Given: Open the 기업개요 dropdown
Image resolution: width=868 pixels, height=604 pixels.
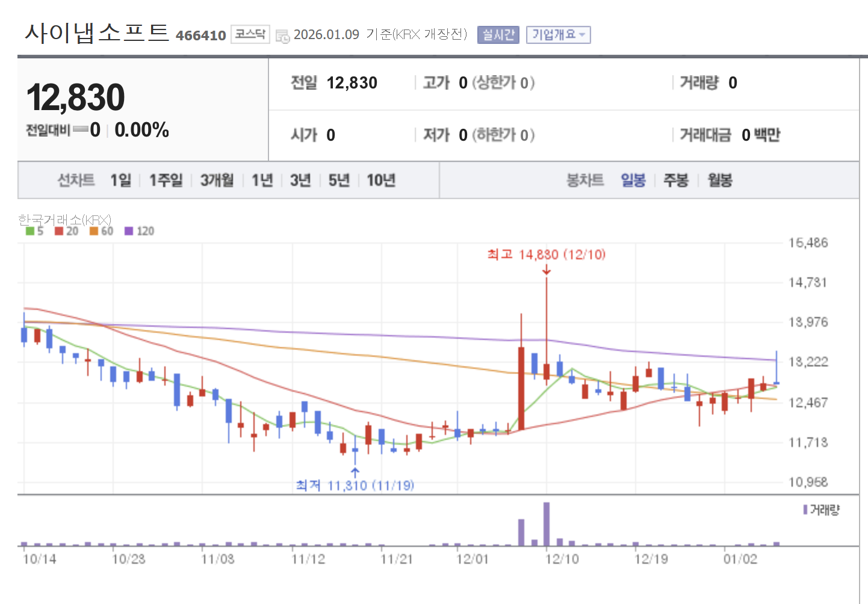Looking at the screenshot, I should pyautogui.click(x=558, y=35).
